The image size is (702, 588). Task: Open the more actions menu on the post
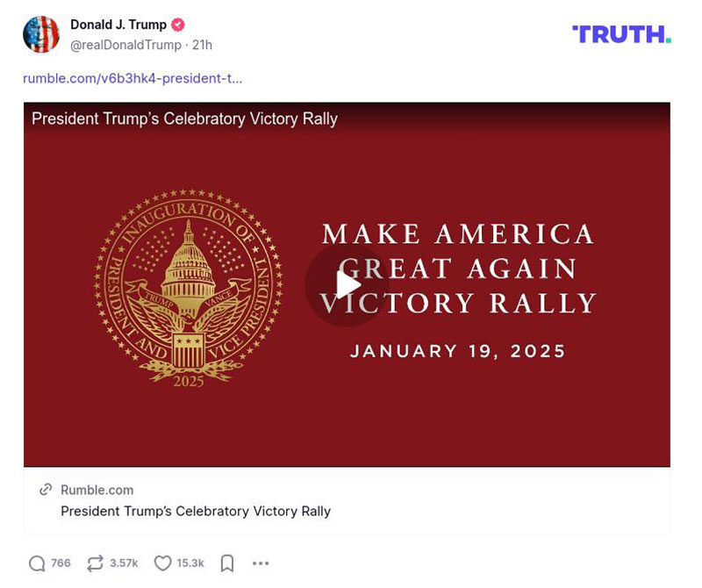(260, 563)
